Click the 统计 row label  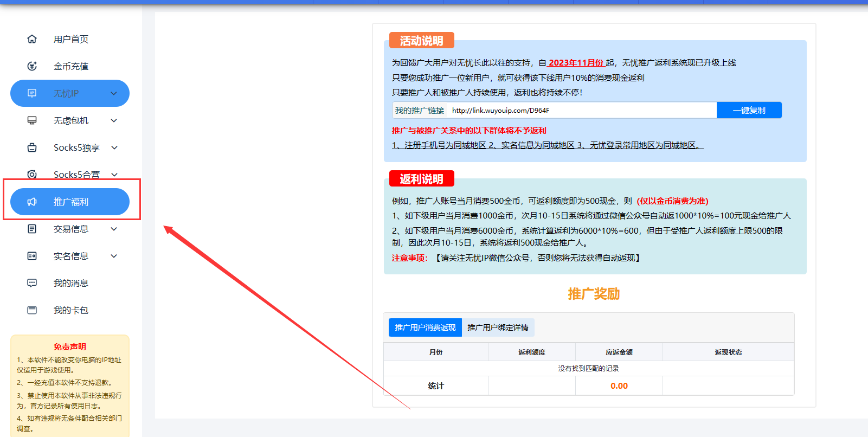(436, 386)
